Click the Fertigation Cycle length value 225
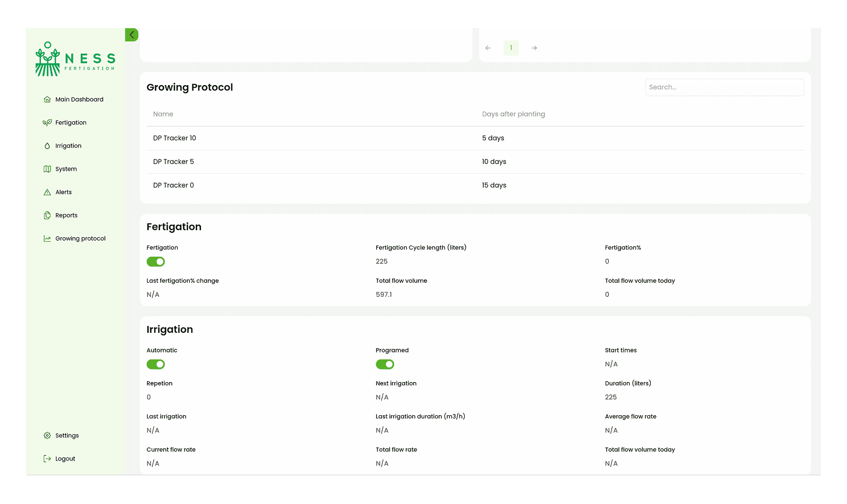Screen dimensions: 847x504 tap(382, 262)
